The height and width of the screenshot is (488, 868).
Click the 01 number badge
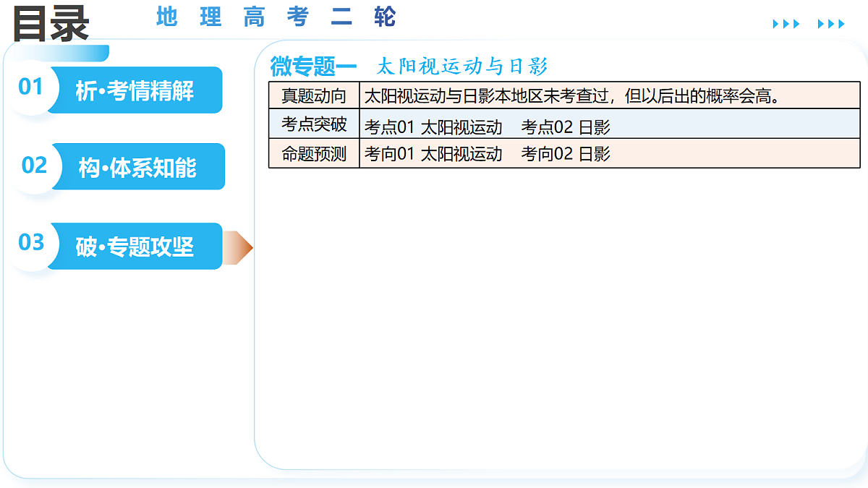31,87
